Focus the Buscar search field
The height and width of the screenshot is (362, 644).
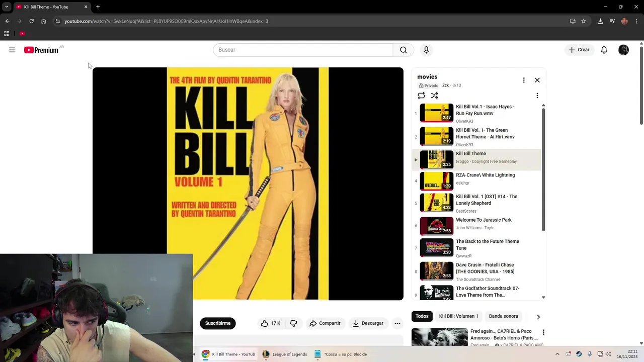[303, 50]
